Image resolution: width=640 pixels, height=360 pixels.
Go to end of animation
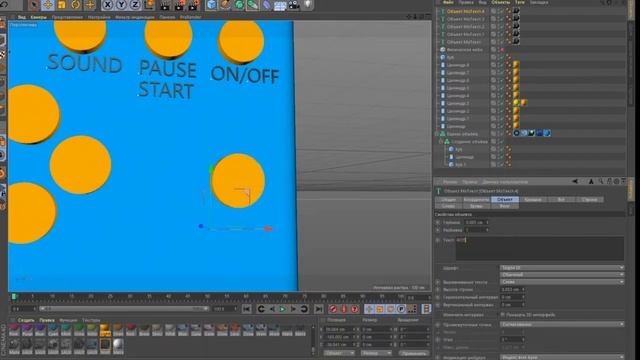(x=318, y=309)
